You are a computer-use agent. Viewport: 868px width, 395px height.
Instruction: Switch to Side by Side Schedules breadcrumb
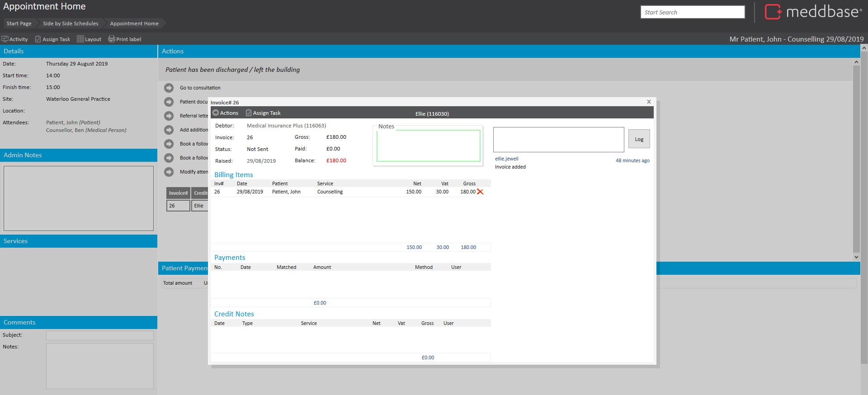pos(71,24)
